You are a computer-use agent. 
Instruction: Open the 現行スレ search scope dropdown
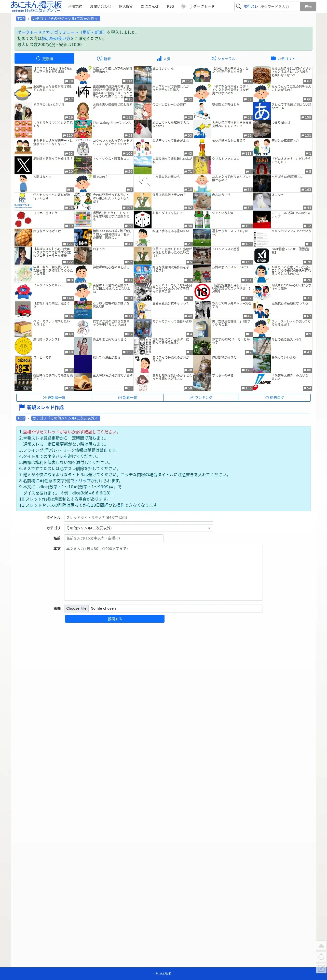251,6
